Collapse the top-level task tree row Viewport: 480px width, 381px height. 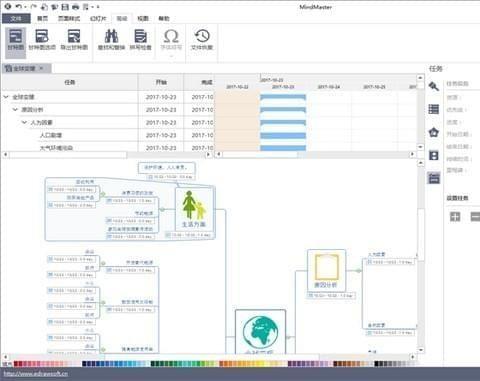(6, 97)
